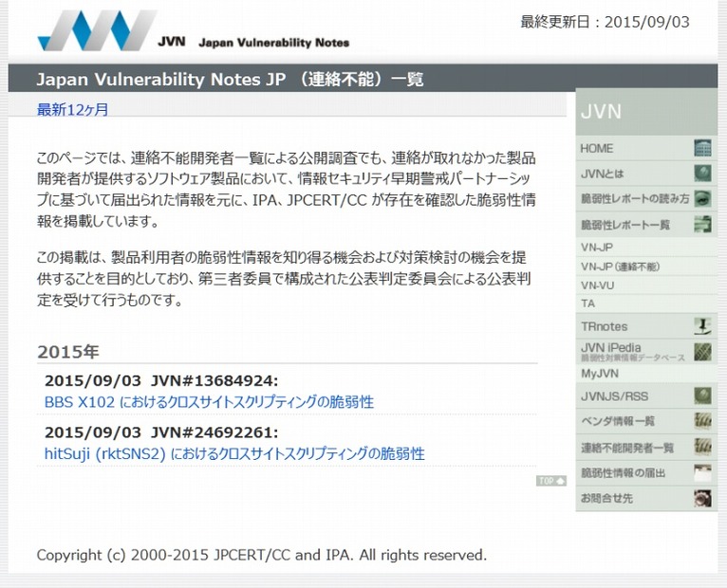This screenshot has width=727, height=588.
Task: Click the stamp icon beside TRnotes
Action: click(703, 326)
